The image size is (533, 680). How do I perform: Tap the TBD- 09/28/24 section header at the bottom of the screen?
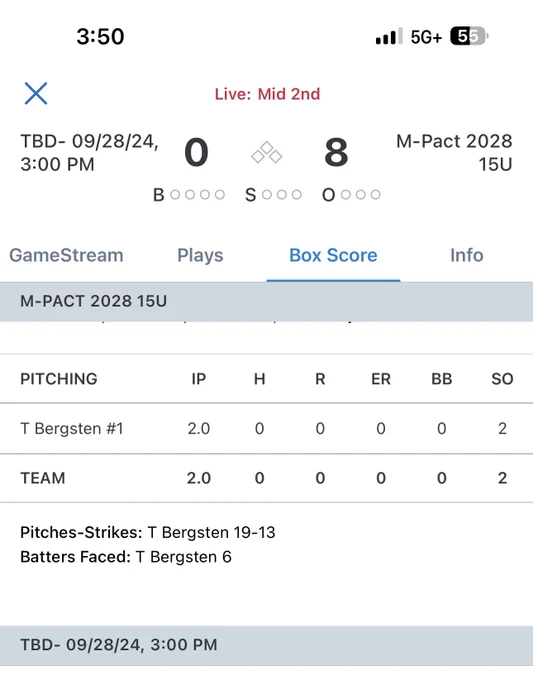266,645
